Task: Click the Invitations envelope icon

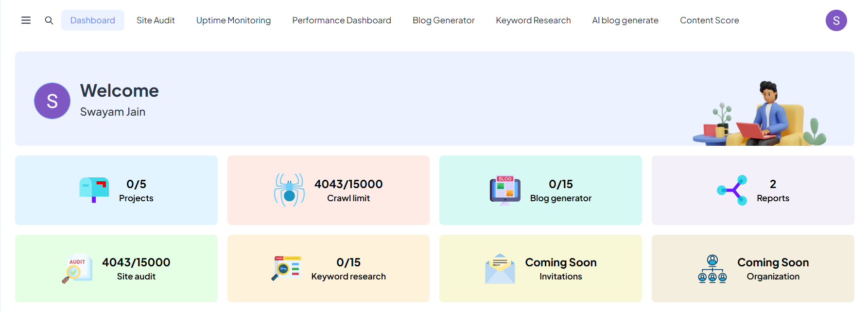Action: pyautogui.click(x=500, y=269)
